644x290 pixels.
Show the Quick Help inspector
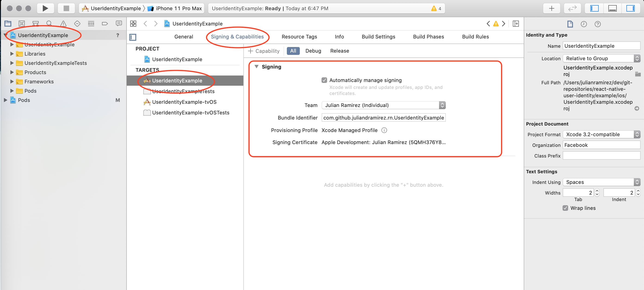pos(598,24)
